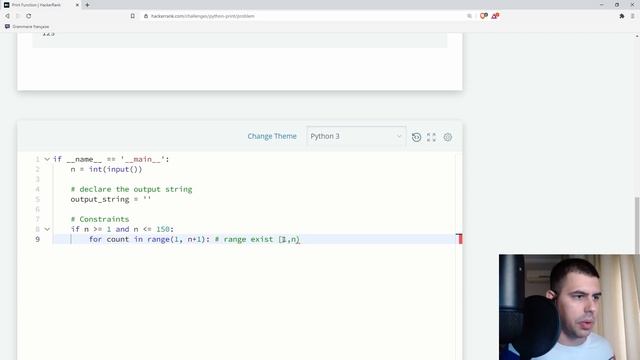The width and height of the screenshot is (640, 360).
Task: Click the line 'if n >= 1 and n <= 150:'
Action: [x=122, y=229]
